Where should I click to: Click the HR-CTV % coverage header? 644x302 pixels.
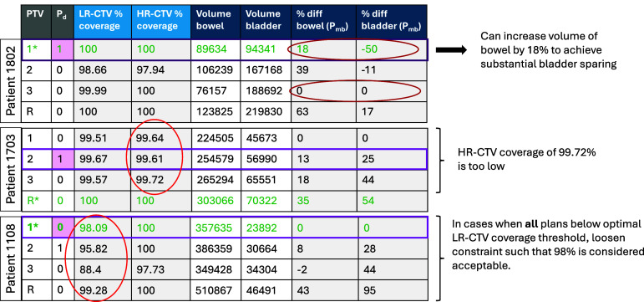(x=161, y=22)
